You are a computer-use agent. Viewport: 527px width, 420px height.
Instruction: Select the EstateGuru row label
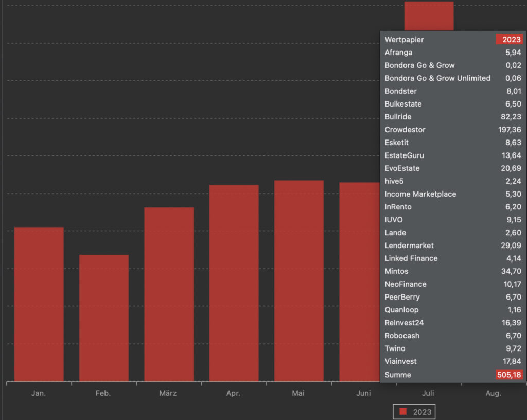click(x=405, y=155)
